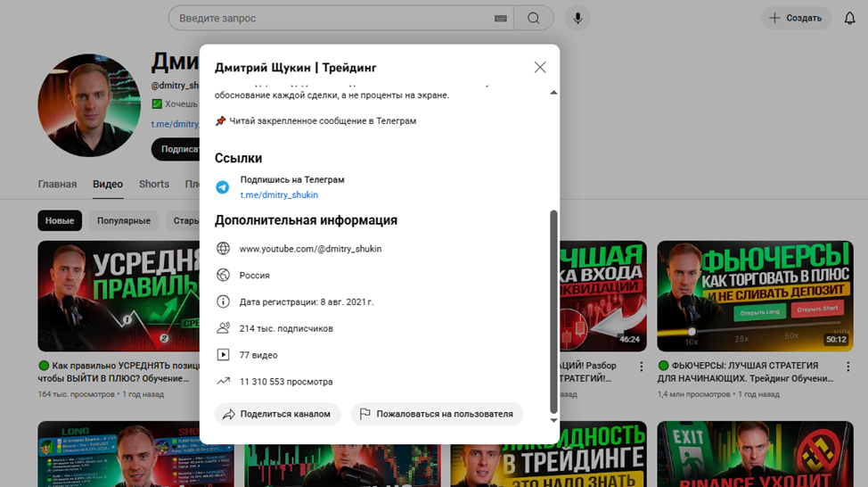This screenshot has width=868, height=487.
Task: Select the Новые sort chip
Action: tap(60, 220)
